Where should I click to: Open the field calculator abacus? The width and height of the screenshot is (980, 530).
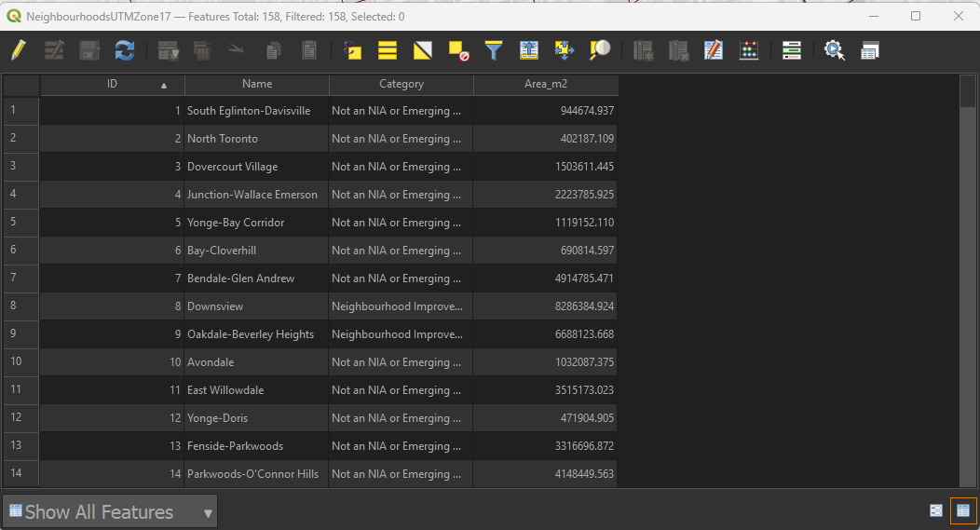pyautogui.click(x=749, y=50)
